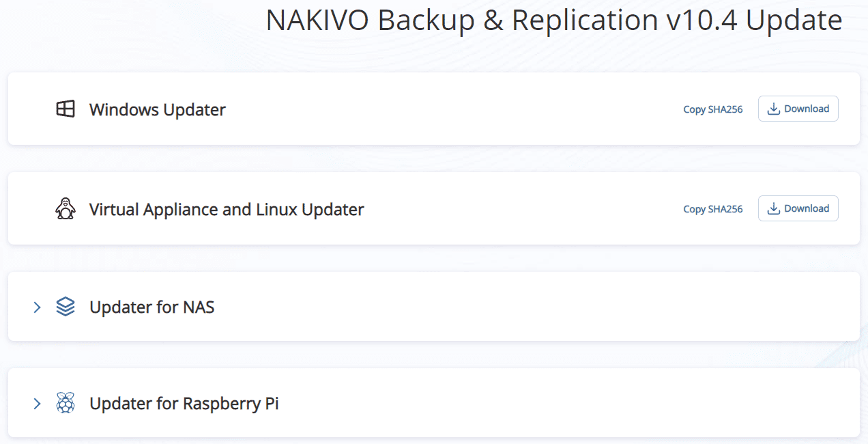
Task: Open the Updater for NAS section title
Action: tap(151, 307)
